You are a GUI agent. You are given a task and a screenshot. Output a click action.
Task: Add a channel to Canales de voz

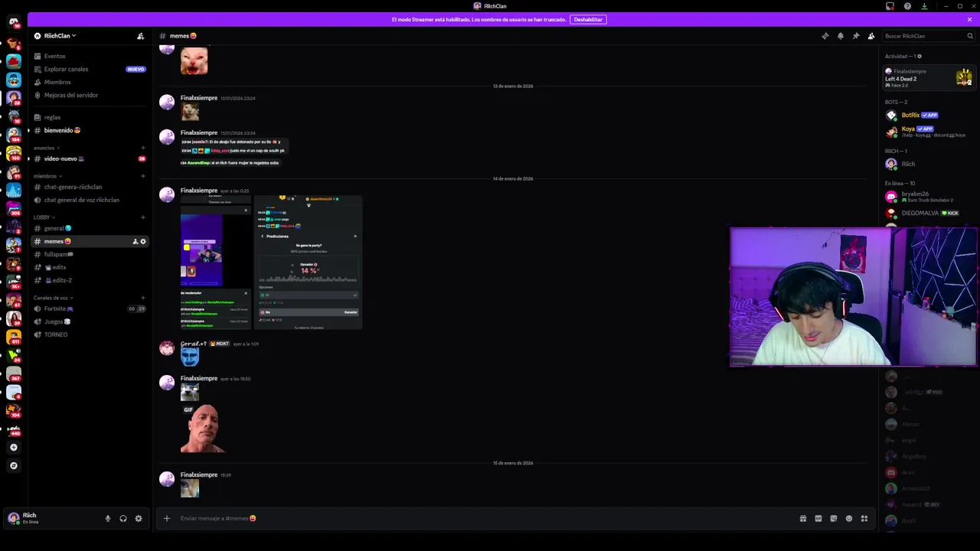(143, 298)
